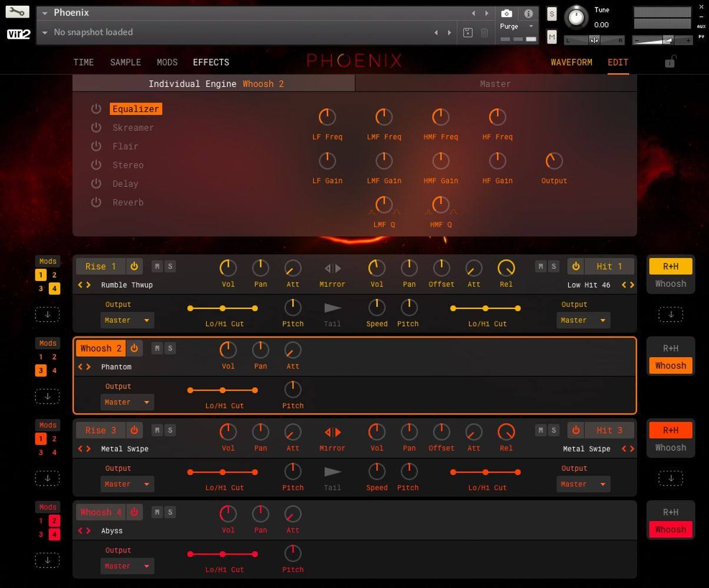Click the save snapshot disk icon
This screenshot has height=588, width=709.
(x=468, y=32)
